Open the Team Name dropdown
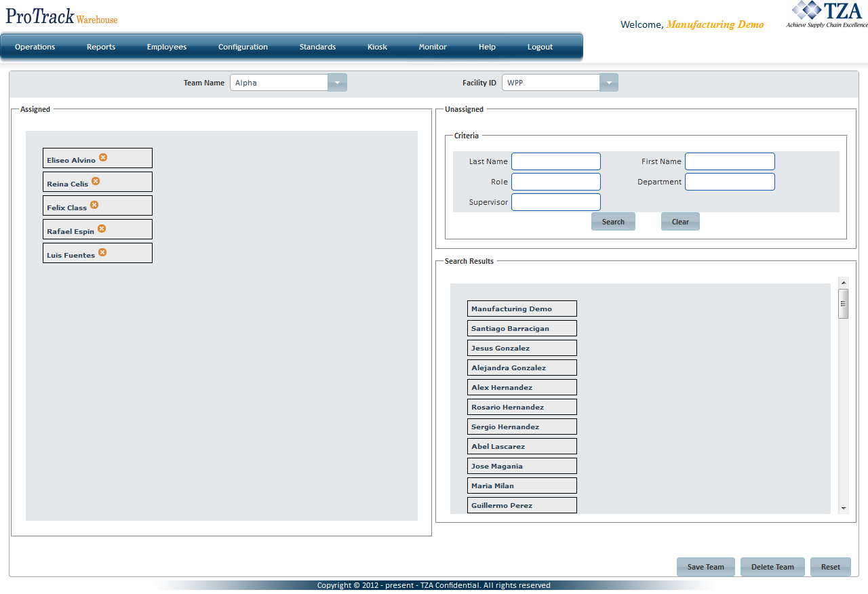Image resolution: width=868 pixels, height=594 pixels. click(337, 83)
